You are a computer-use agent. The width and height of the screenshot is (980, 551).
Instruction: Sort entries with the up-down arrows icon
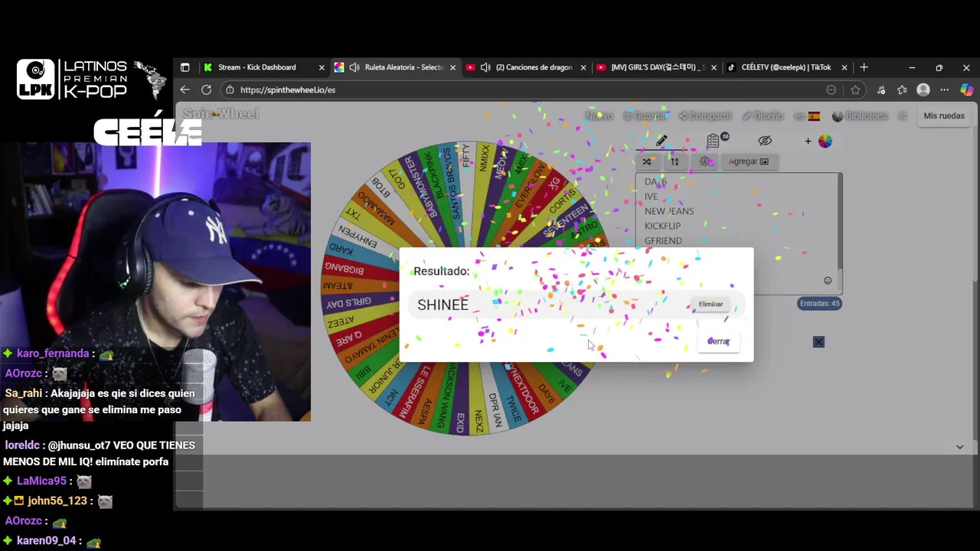coord(675,161)
